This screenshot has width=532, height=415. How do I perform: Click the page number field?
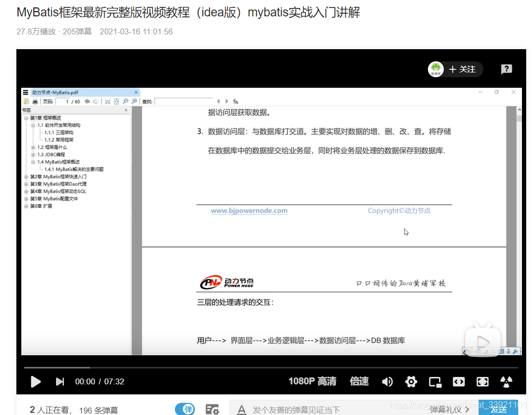tap(62, 102)
